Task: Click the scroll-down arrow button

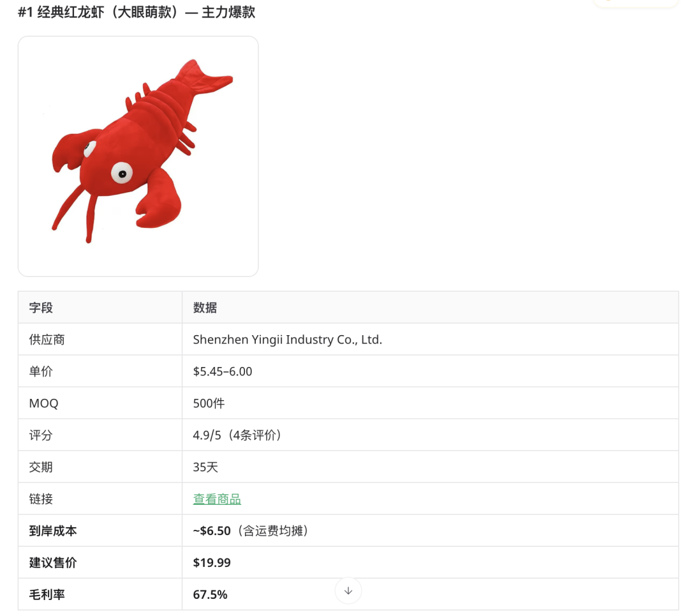Action: coord(348,590)
